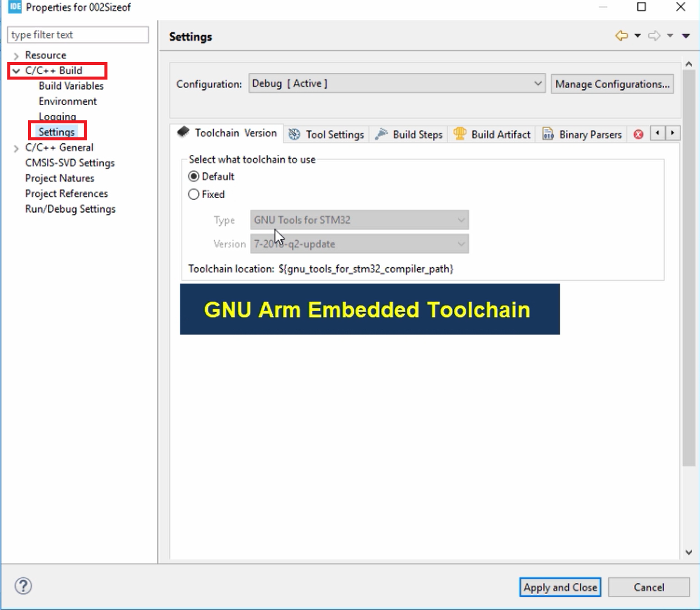The width and height of the screenshot is (700, 610).
Task: Expand the Resource tree node
Action: point(16,56)
